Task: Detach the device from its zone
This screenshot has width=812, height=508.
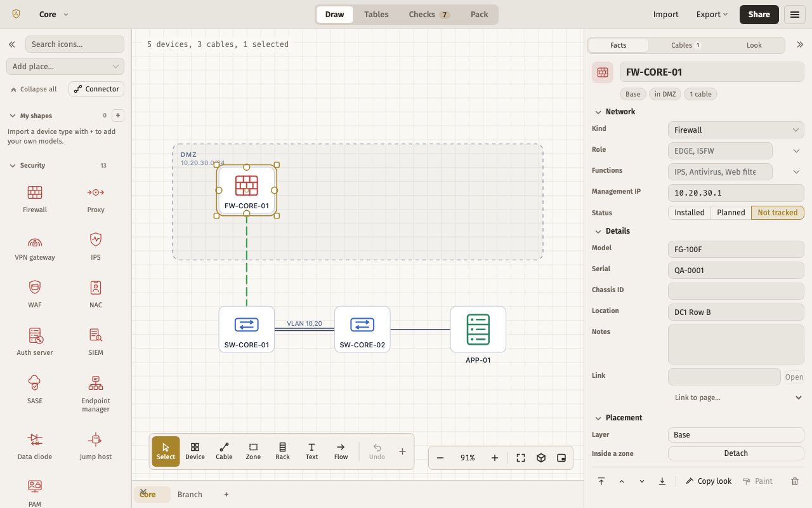Action: pos(736,453)
